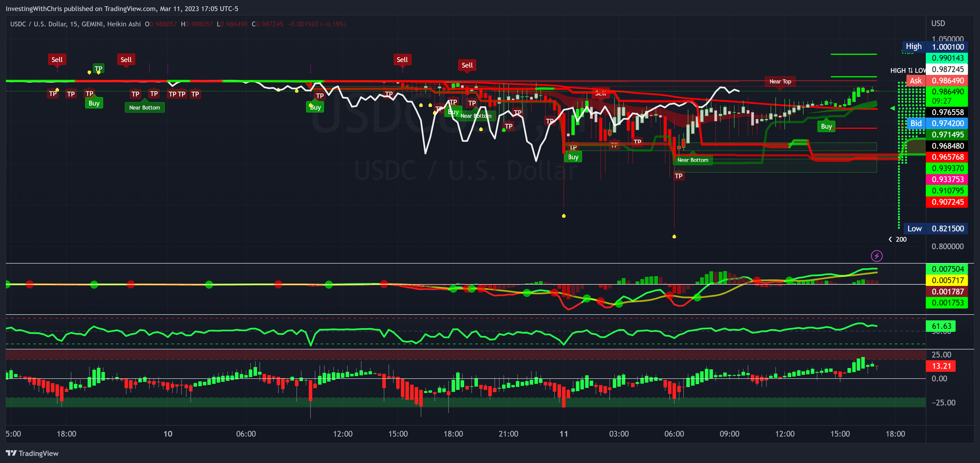980x463 pixels.
Task: Click the date label 10 on the time axis
Action: pos(168,434)
